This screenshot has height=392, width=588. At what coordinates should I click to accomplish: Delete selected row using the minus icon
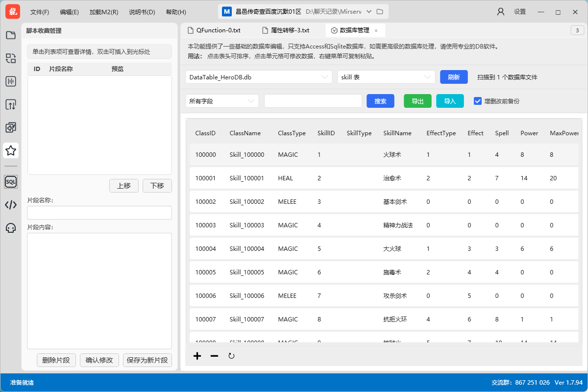(214, 356)
